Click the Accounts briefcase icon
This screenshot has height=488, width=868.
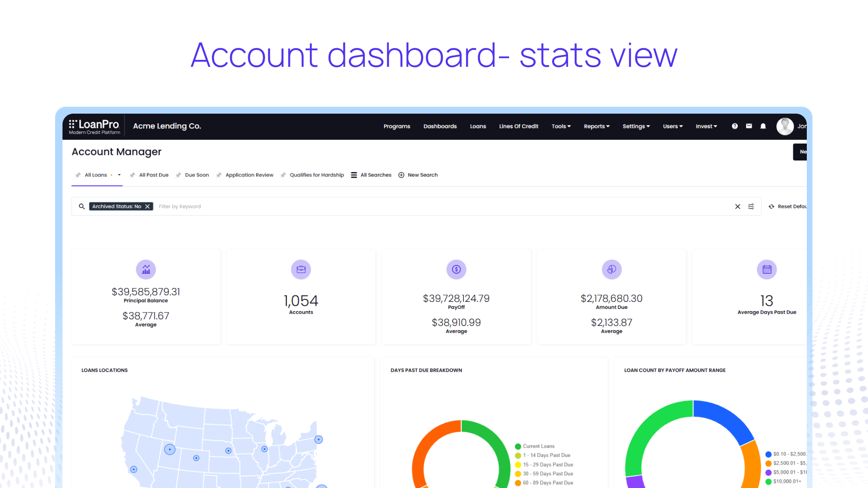pos(301,269)
